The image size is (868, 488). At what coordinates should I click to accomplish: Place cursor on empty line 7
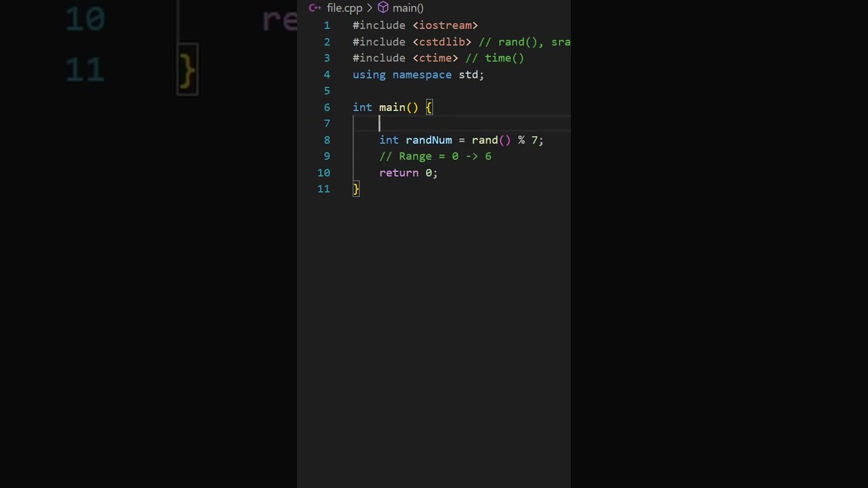point(461,123)
